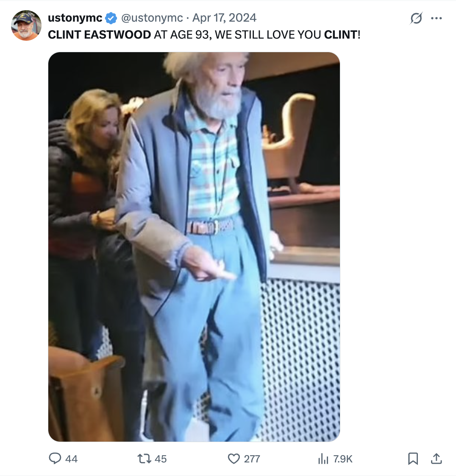Click the tweet text about age 93
Viewport: 456px width, 476px height.
[x=204, y=35]
